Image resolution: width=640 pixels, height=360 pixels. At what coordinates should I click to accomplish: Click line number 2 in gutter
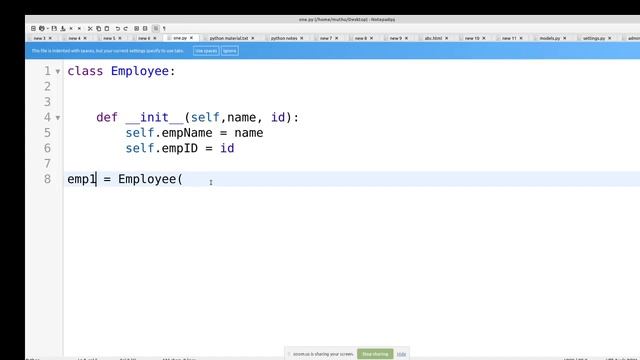tap(47, 87)
